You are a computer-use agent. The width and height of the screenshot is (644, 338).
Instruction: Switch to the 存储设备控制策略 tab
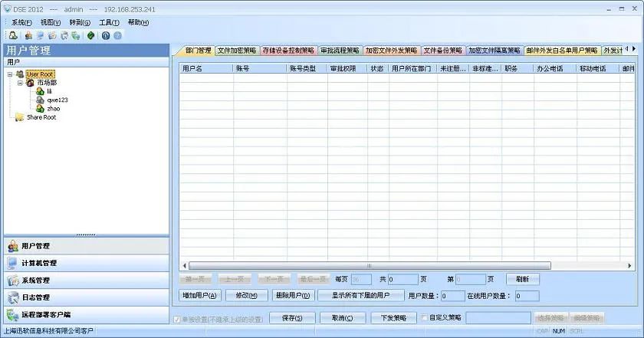[x=288, y=51]
